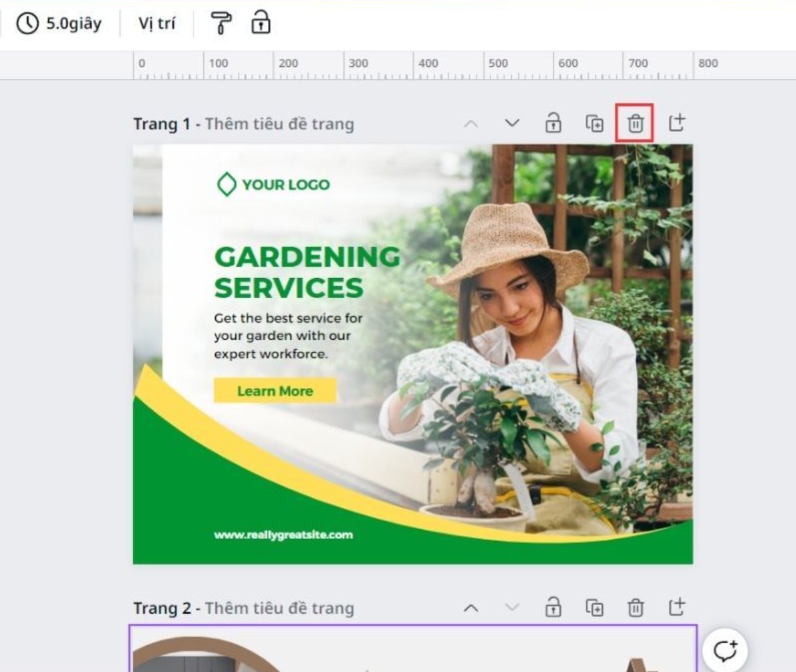The width and height of the screenshot is (796, 672).
Task: Select the yellow Learn More button
Action: 275,391
